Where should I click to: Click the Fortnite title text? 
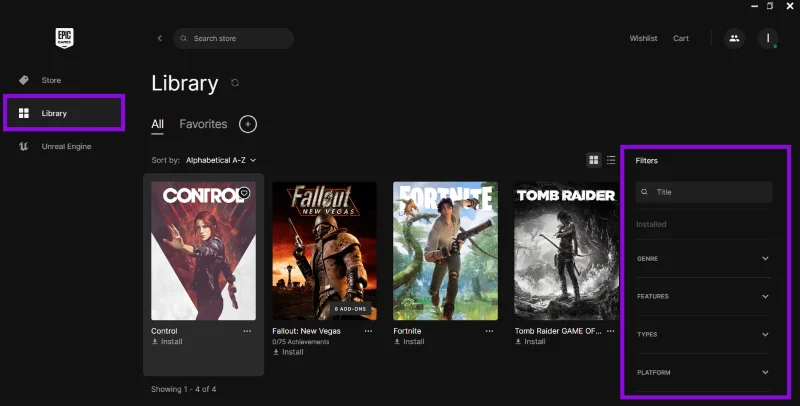tap(407, 331)
